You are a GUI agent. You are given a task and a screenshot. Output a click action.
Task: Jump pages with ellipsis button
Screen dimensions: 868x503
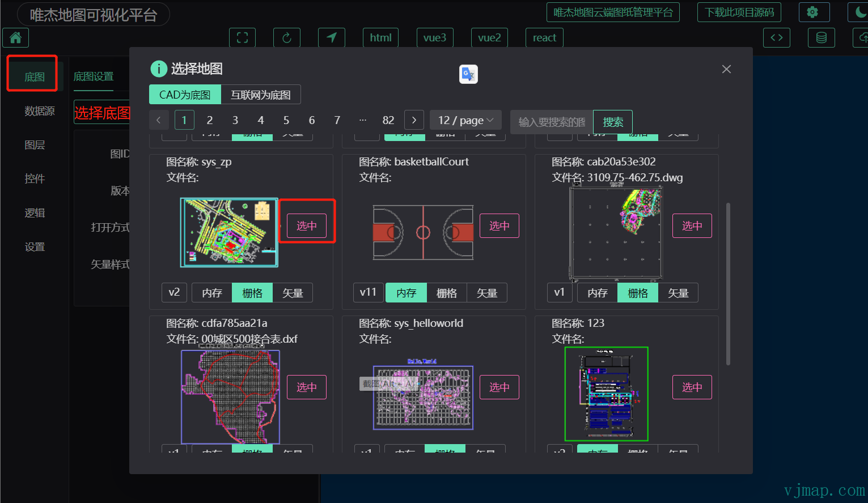click(363, 120)
